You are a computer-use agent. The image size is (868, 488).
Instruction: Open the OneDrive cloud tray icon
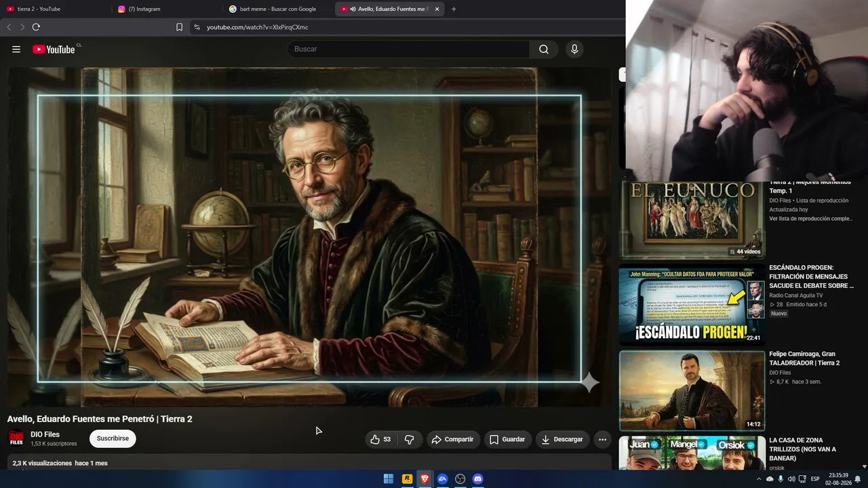(770, 479)
